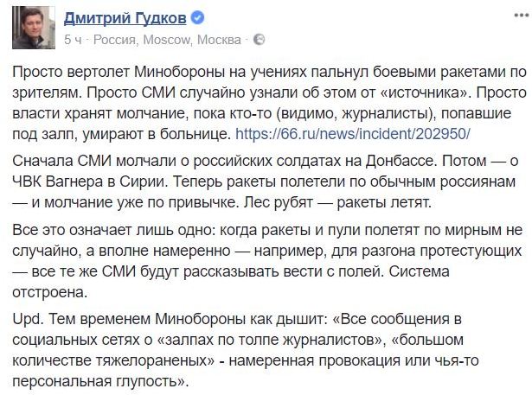Image resolution: width=532 pixels, height=395 pixels.
Task: Open the three-dot post options menu
Action: pos(522,16)
